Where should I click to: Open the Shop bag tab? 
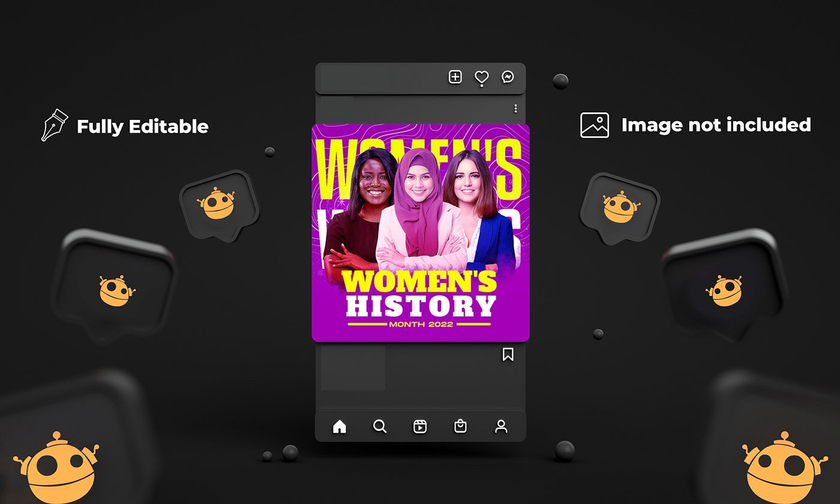tap(460, 427)
